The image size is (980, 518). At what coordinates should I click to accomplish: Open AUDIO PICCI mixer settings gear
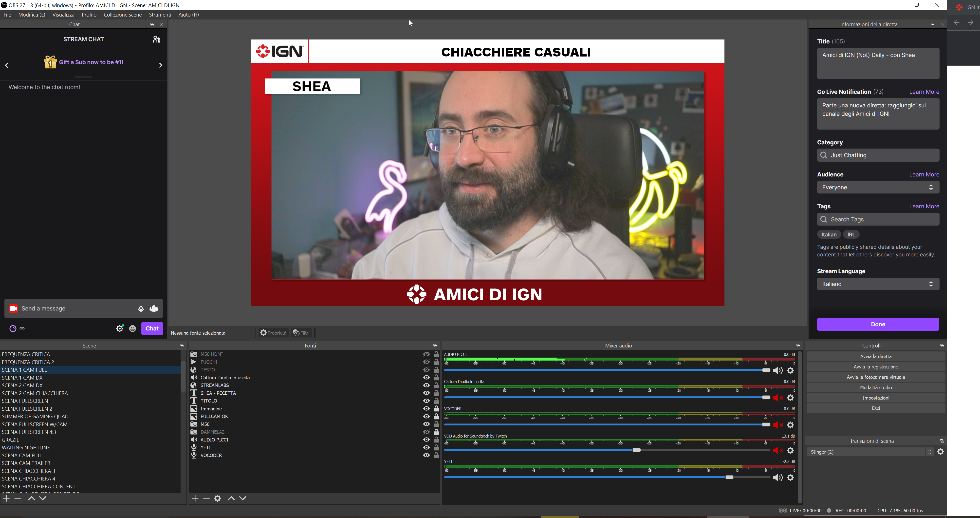791,370
